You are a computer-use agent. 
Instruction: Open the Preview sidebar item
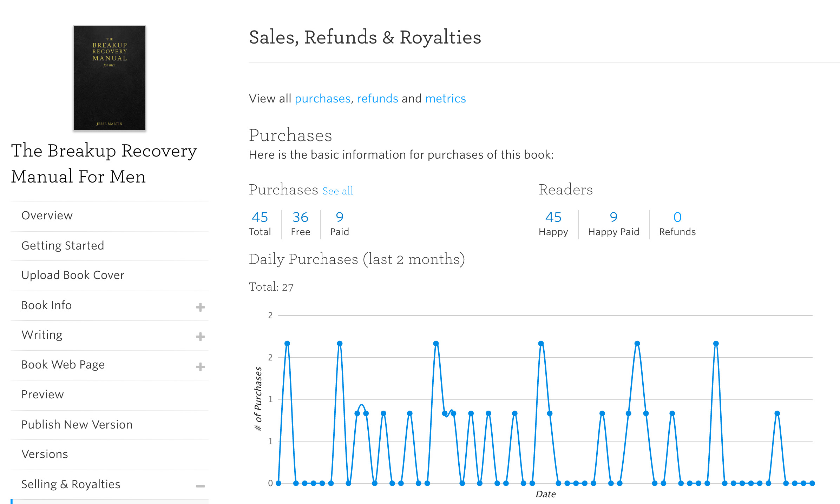pyautogui.click(x=42, y=394)
